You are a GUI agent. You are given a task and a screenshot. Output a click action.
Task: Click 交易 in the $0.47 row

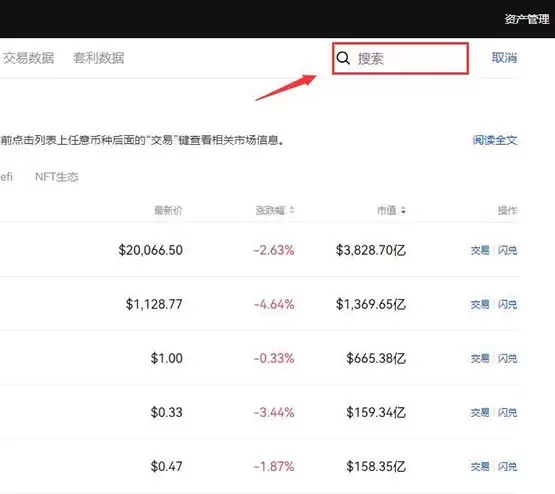480,467
